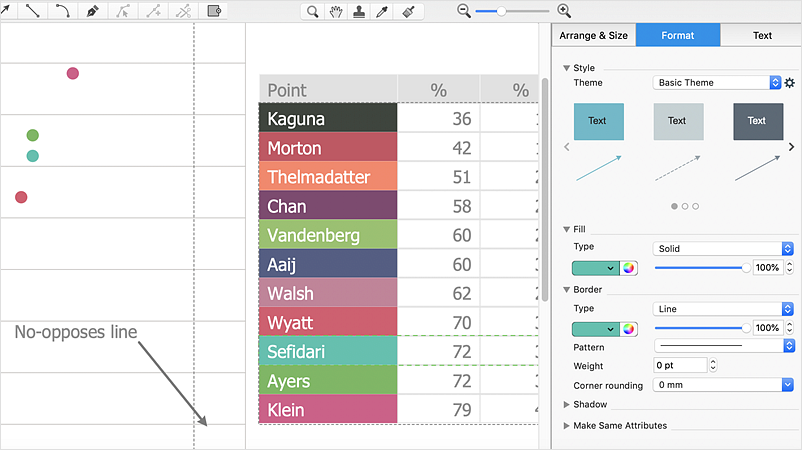The width and height of the screenshot is (802, 450).
Task: Click the zoom in magnifier button
Action: click(x=564, y=11)
